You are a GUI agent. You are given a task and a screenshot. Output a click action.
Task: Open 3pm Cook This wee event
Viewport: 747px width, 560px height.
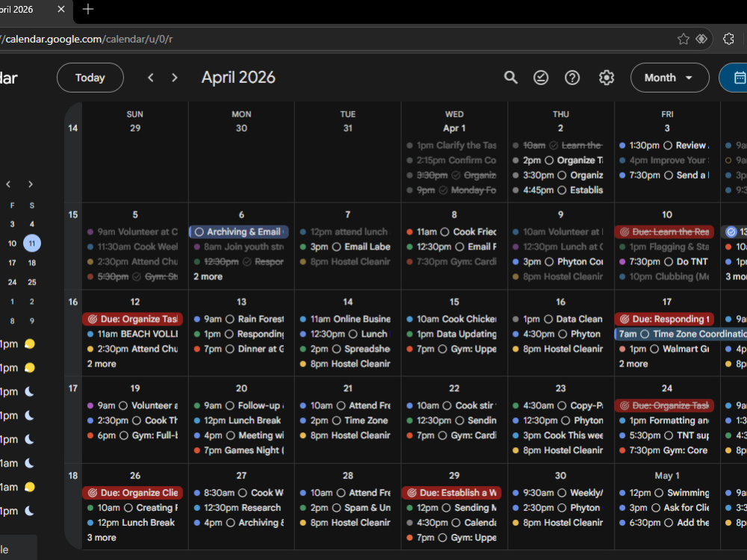click(558, 435)
